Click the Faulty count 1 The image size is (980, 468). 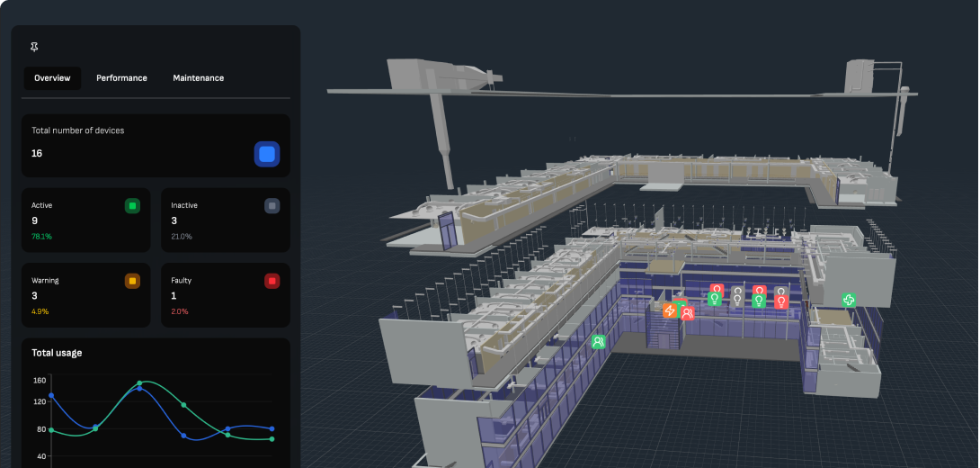click(x=174, y=296)
